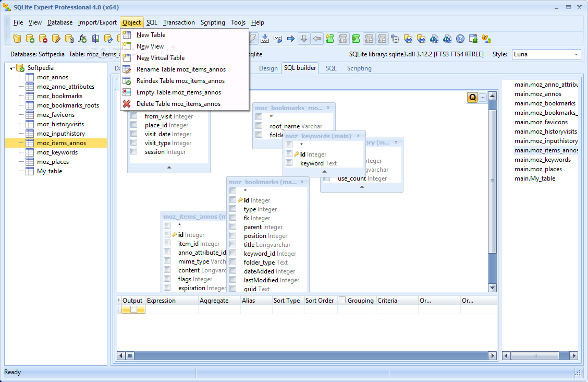Close the moz_keywords (main) table box

(358, 136)
